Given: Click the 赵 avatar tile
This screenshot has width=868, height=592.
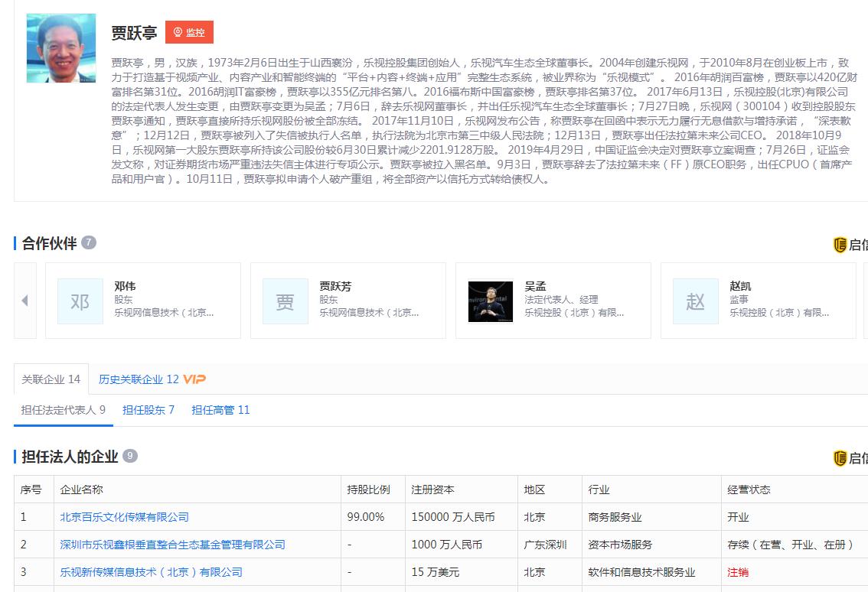Looking at the screenshot, I should click(x=695, y=301).
